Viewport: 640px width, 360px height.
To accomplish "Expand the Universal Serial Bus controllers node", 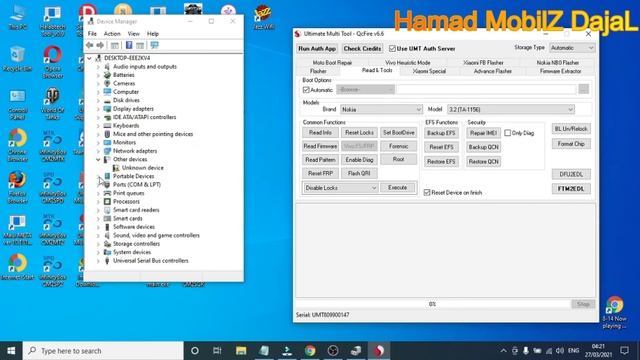I will pyautogui.click(x=98, y=261).
